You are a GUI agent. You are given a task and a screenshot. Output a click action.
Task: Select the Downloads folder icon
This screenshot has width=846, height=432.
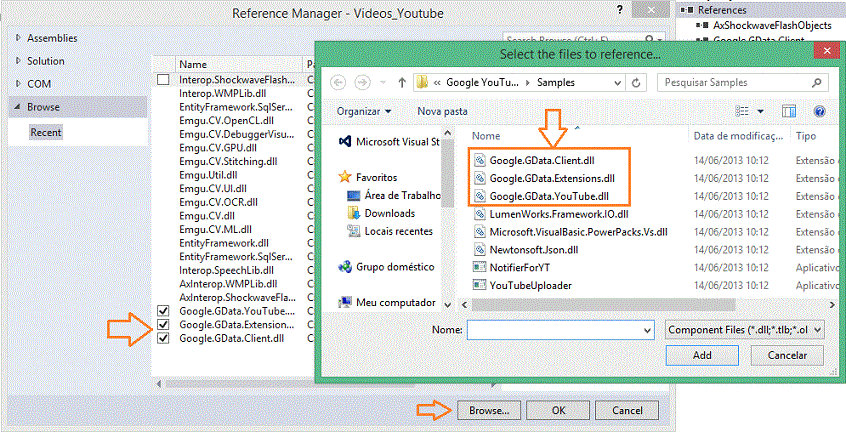point(354,213)
